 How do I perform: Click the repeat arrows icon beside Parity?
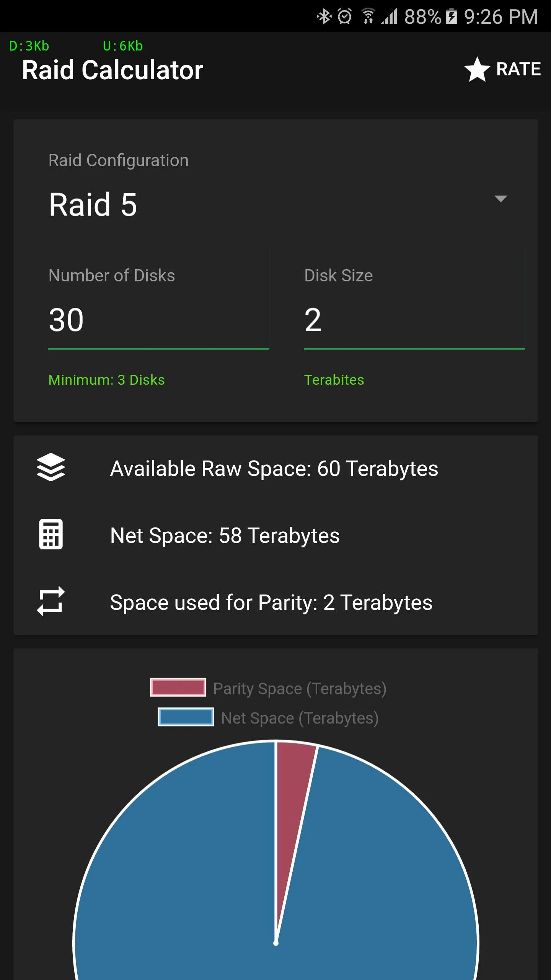coord(51,601)
